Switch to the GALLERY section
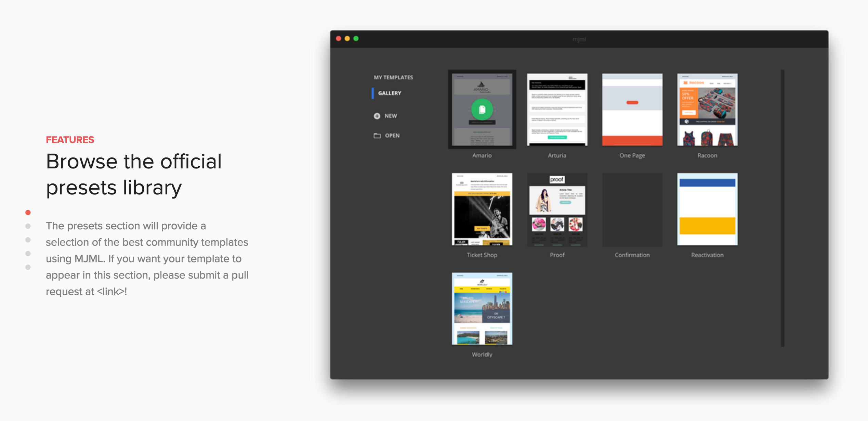Image resolution: width=868 pixels, height=421 pixels. [x=390, y=93]
